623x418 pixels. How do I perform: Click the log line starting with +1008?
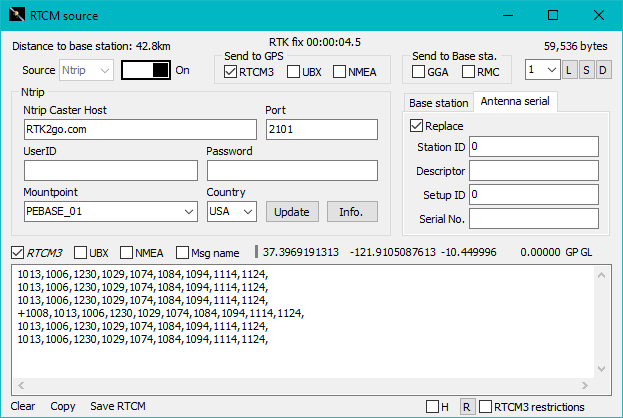click(x=161, y=313)
